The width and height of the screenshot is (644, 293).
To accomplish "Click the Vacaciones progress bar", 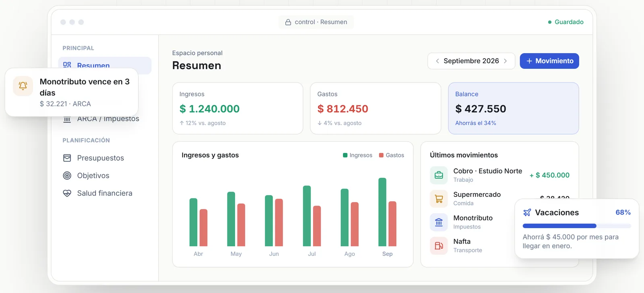I will coord(577,226).
